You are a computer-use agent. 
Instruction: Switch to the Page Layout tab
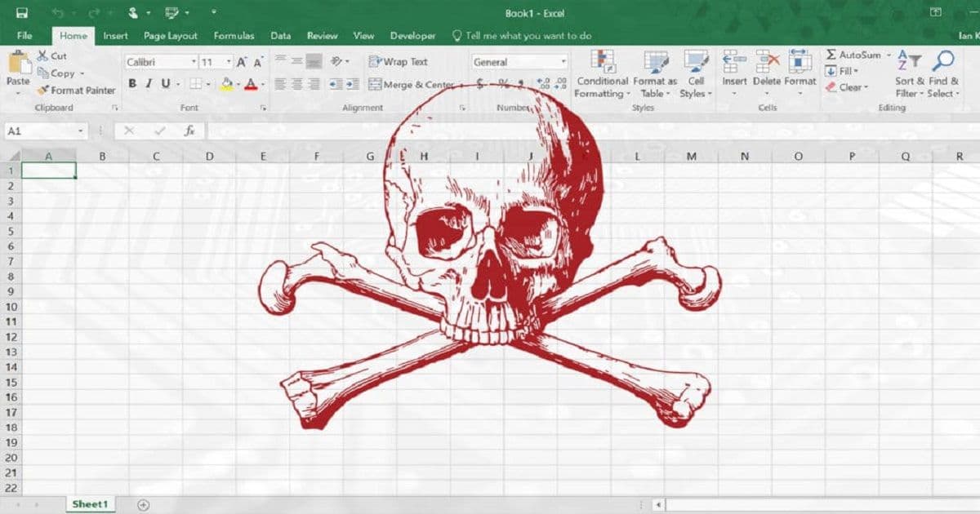click(x=171, y=36)
